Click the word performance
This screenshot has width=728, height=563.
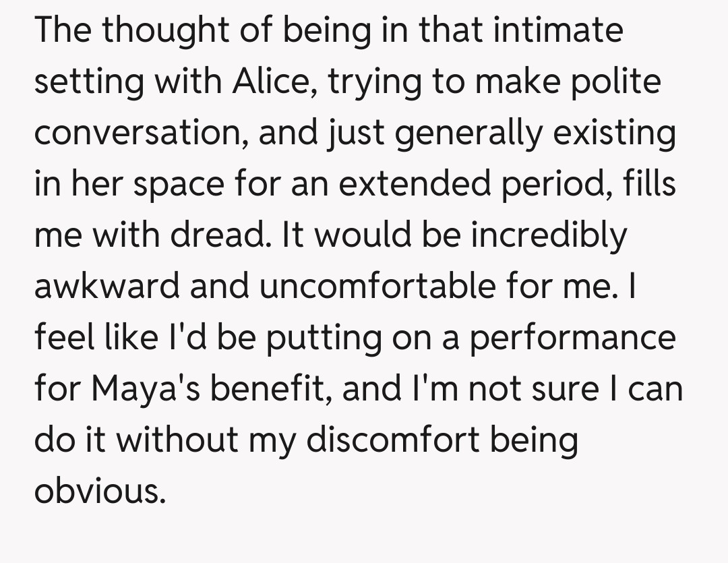[x=572, y=337]
